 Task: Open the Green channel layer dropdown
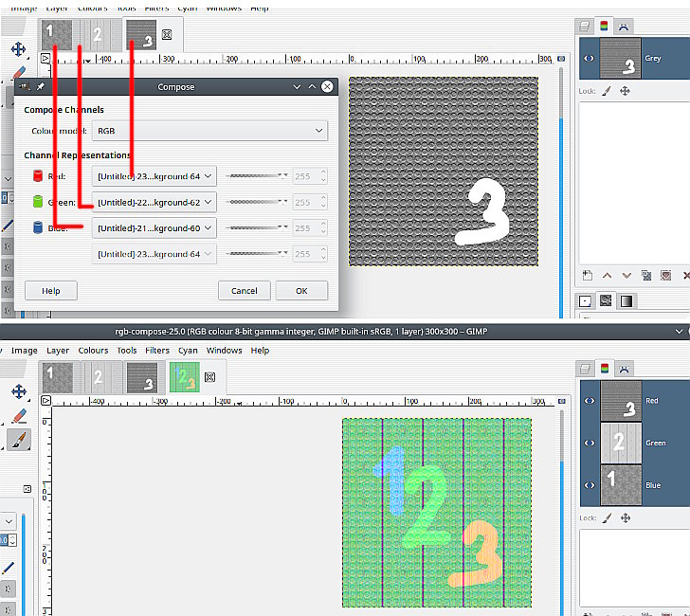(154, 203)
